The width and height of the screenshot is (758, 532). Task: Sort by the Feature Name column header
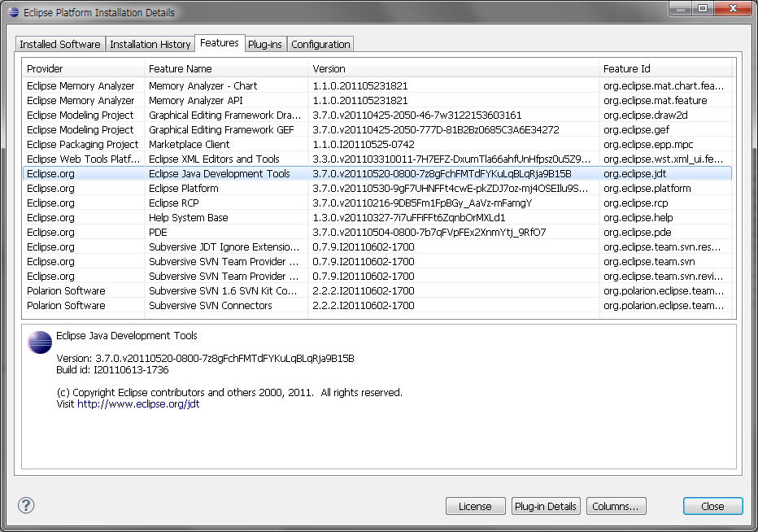coord(226,68)
